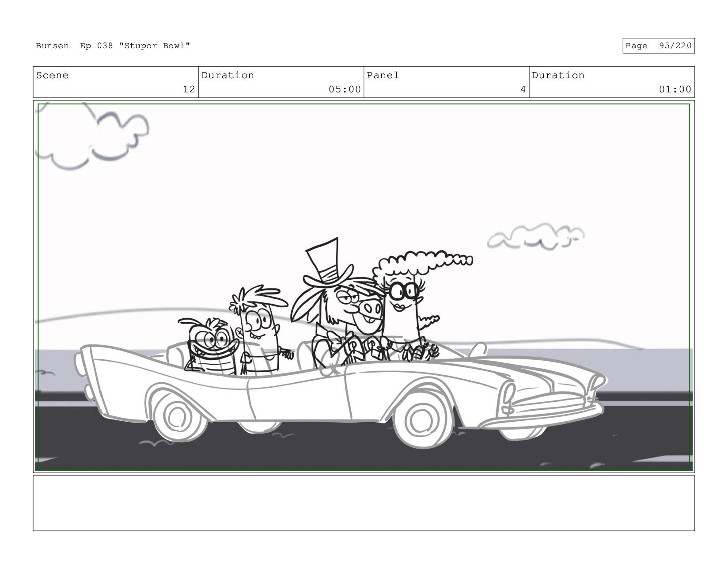
Task: Click the panel number '4'
Action: pyautogui.click(x=523, y=89)
